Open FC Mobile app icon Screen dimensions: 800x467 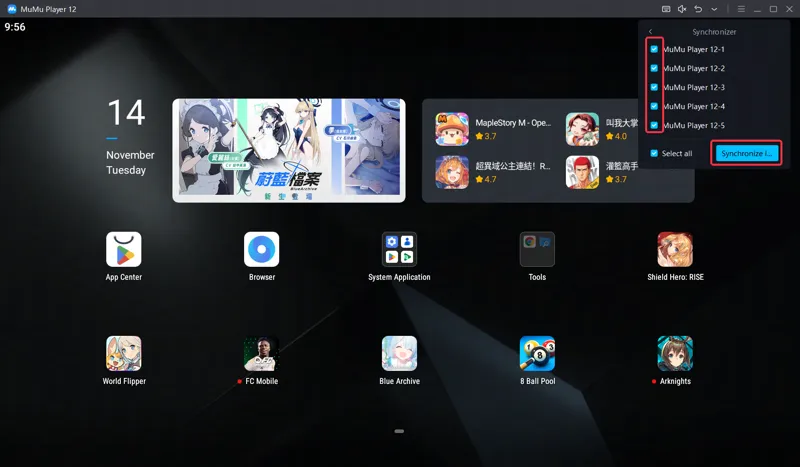click(262, 353)
